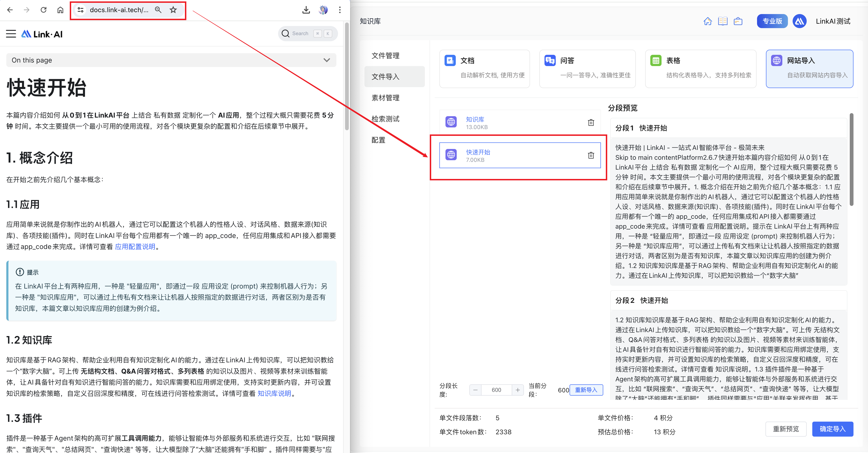Image resolution: width=868 pixels, height=453 pixels.
Task: Open 检索测试 in the left sidebar
Action: pos(385,119)
